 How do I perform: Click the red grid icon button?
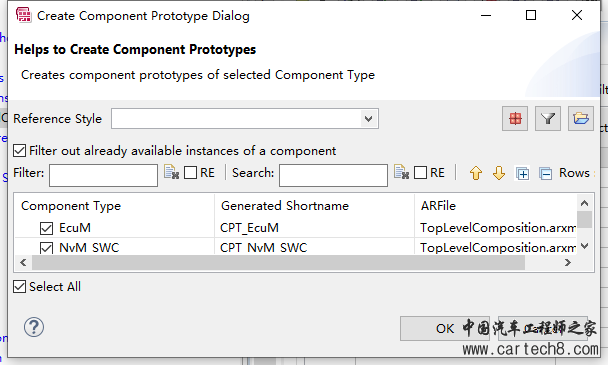(515, 118)
